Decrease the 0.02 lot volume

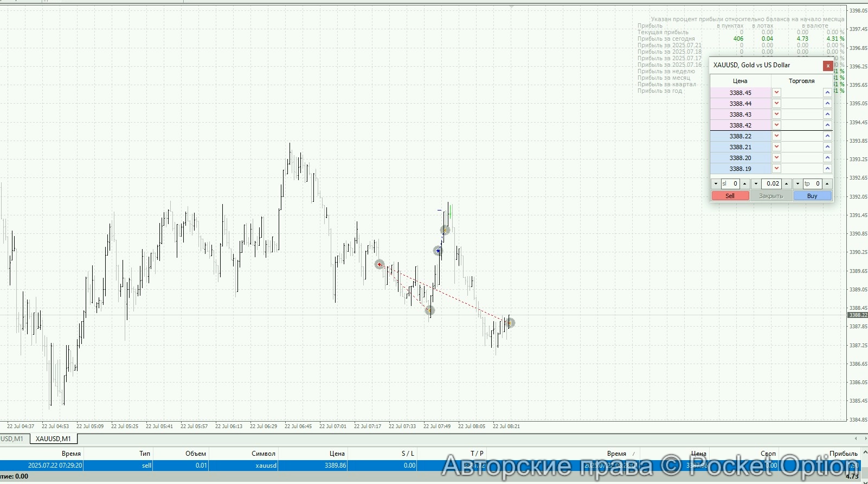[x=756, y=184]
